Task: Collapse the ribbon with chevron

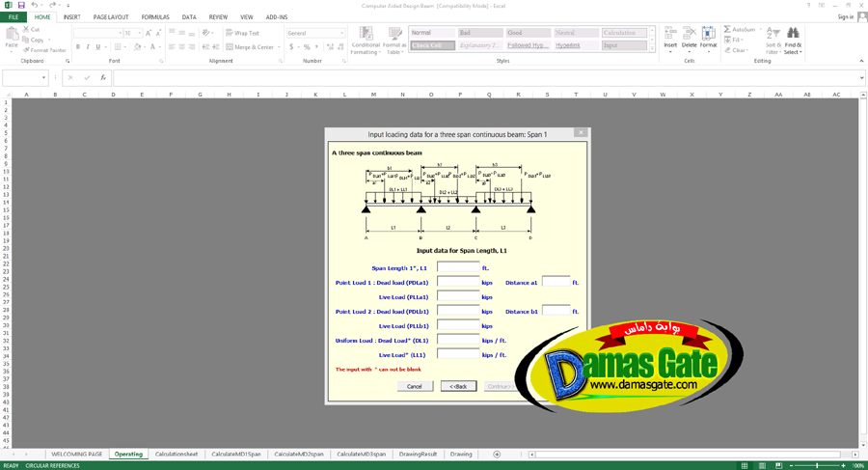Action: pyautogui.click(x=861, y=61)
